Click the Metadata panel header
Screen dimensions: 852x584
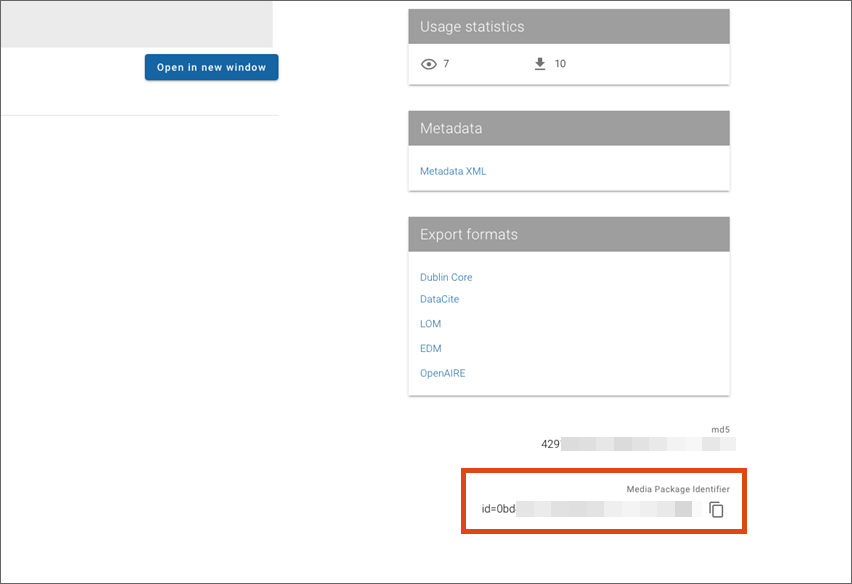[x=568, y=128]
